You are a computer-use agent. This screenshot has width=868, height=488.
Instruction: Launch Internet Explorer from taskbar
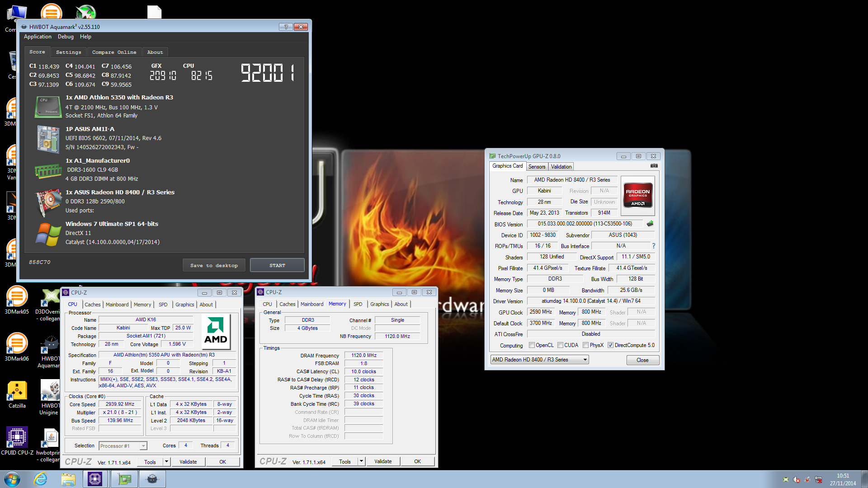tap(41, 479)
